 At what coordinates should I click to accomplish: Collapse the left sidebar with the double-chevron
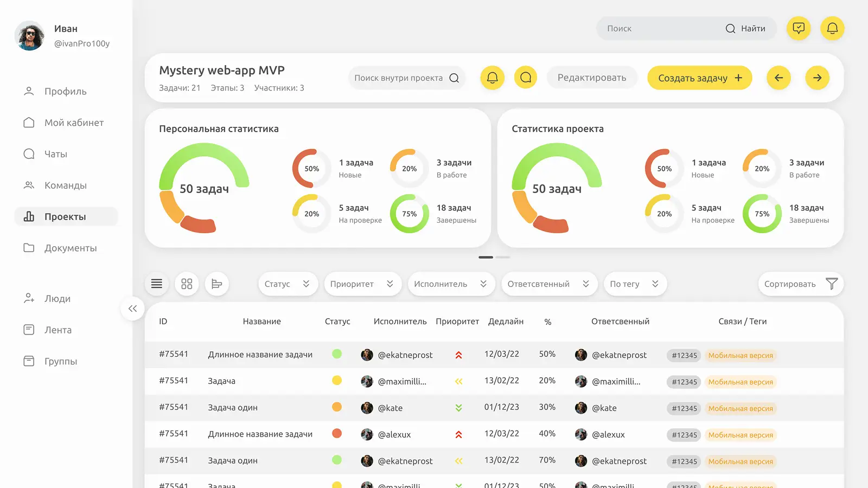pyautogui.click(x=132, y=308)
